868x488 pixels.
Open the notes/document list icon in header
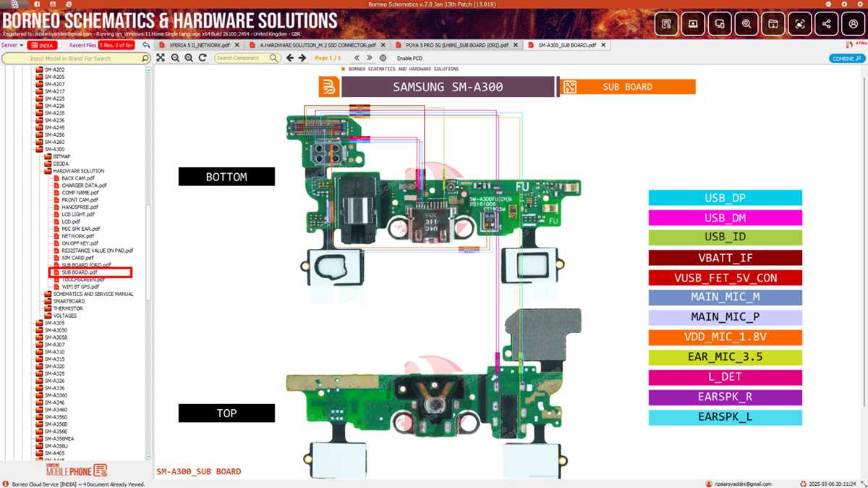click(666, 24)
